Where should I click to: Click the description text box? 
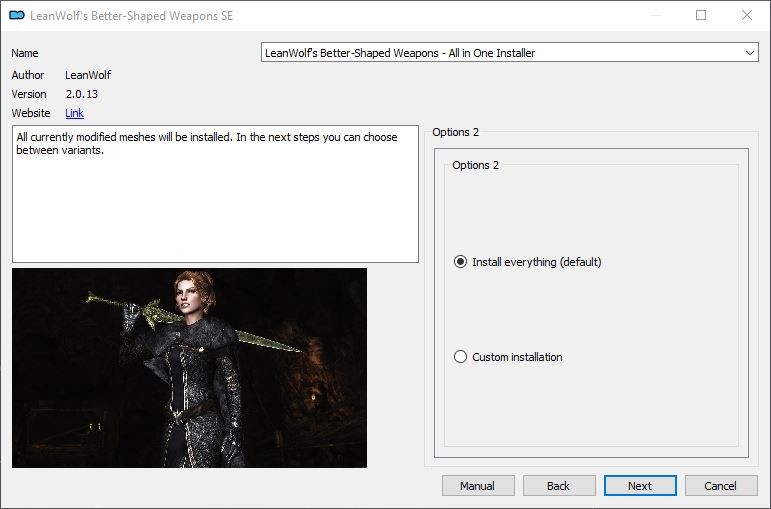coord(215,194)
